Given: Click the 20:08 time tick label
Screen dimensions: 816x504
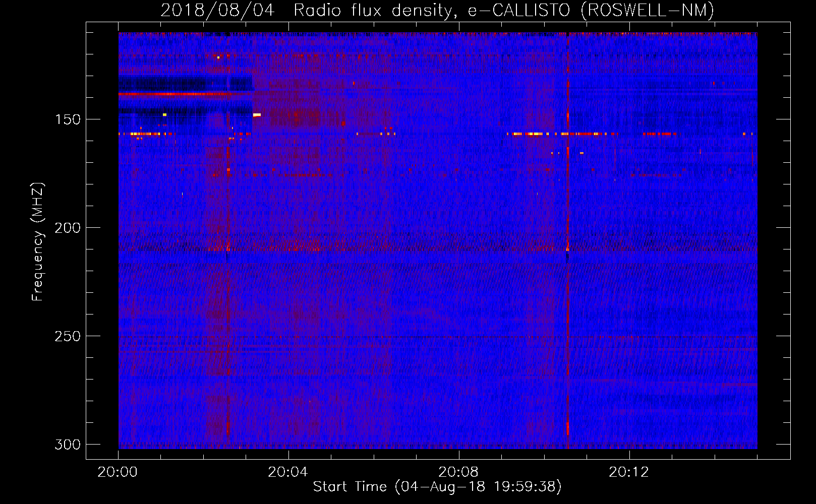Looking at the screenshot, I should tap(458, 472).
